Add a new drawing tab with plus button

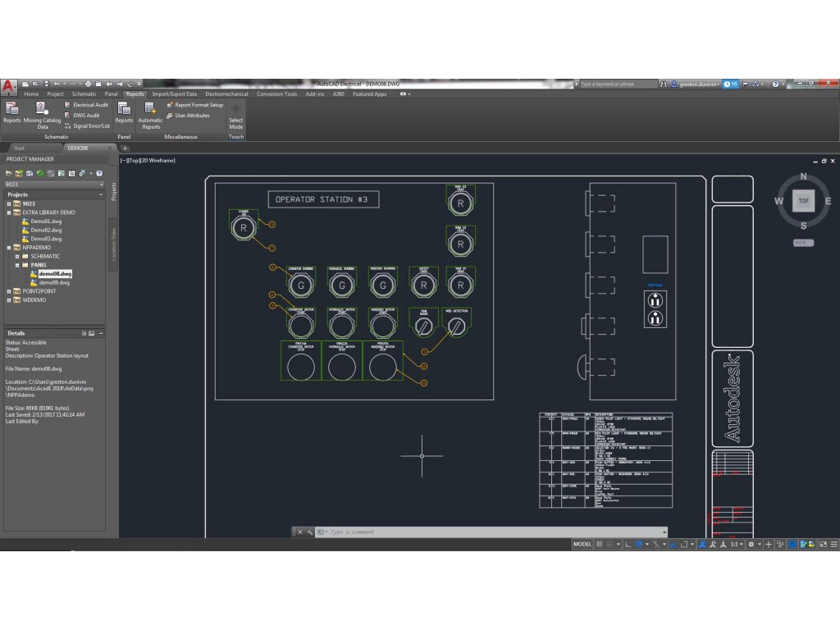click(125, 148)
